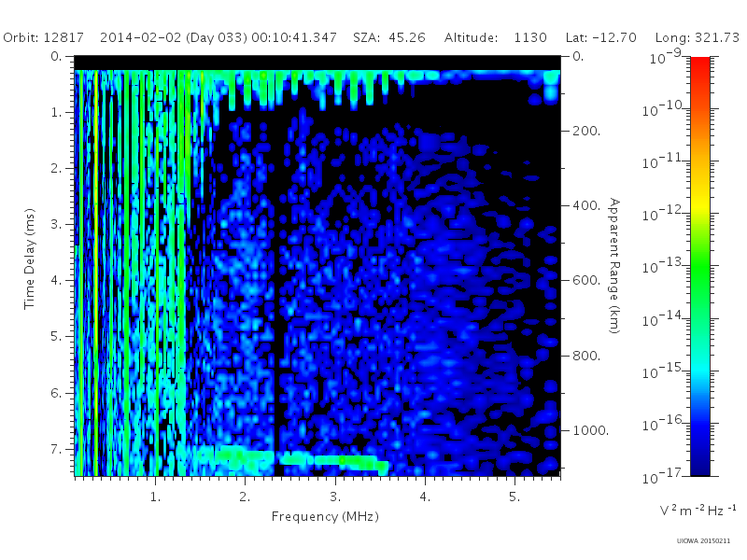Click the red top of the color bar

(699, 64)
